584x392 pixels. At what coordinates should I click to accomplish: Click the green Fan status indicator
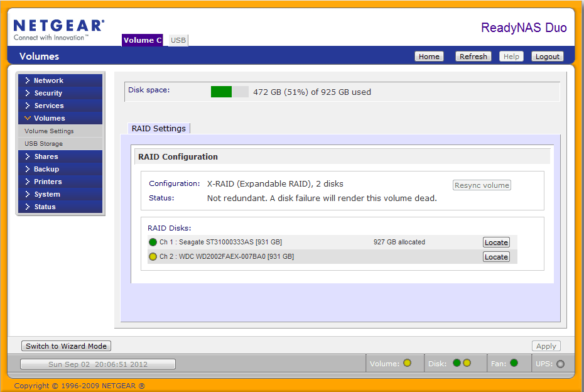point(514,363)
